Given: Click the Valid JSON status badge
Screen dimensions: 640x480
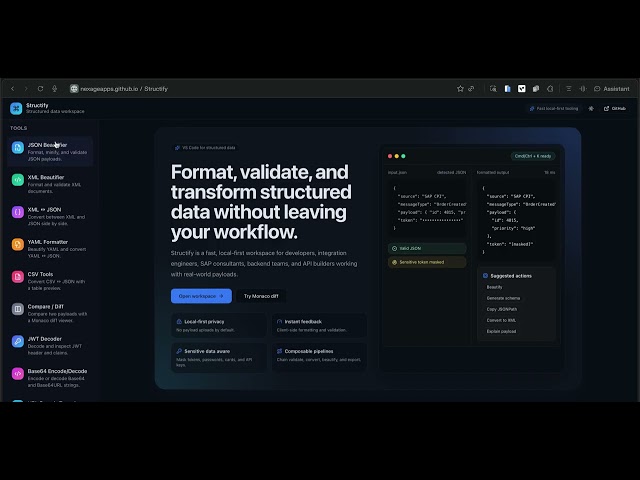Looking at the screenshot, I should click(x=427, y=248).
